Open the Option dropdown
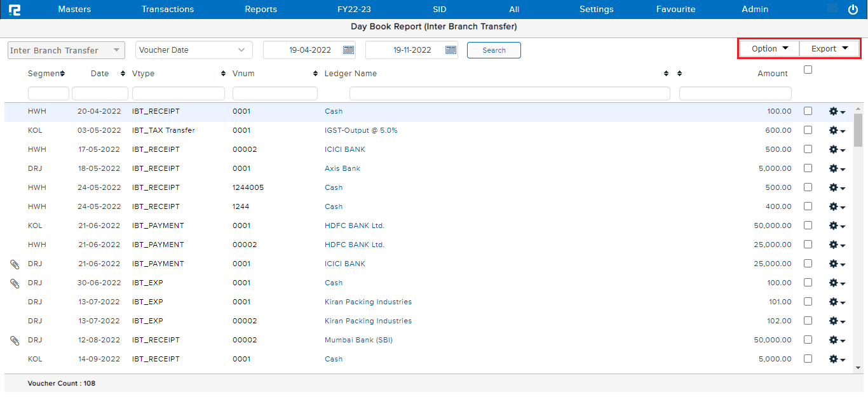Screen dimensions: 868x397 click(768, 48)
